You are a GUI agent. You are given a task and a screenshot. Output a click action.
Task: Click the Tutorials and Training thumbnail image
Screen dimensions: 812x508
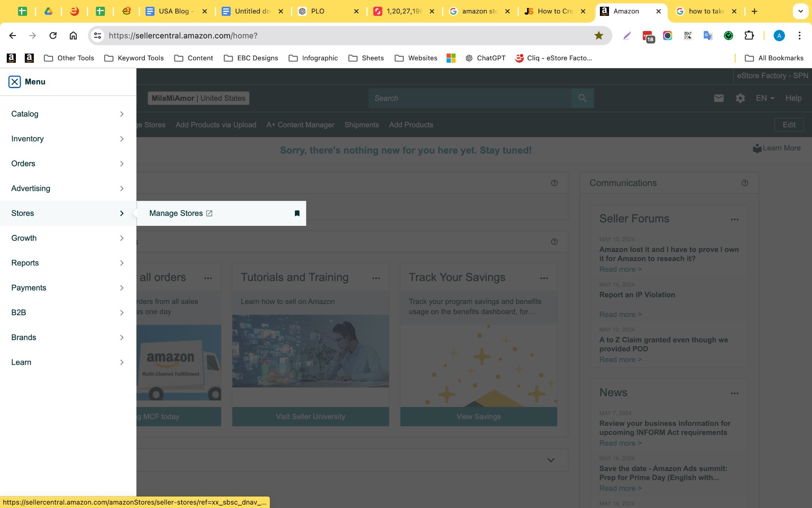(x=310, y=351)
